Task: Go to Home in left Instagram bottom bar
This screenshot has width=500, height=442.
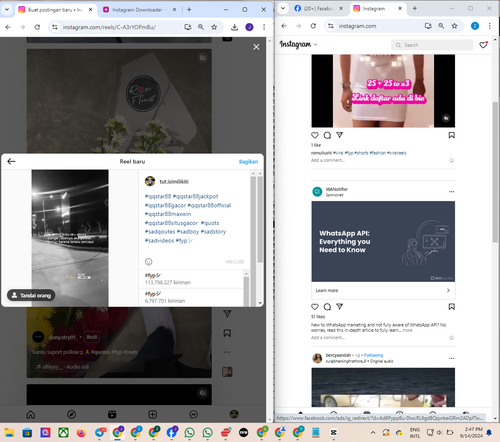Action: point(31,414)
